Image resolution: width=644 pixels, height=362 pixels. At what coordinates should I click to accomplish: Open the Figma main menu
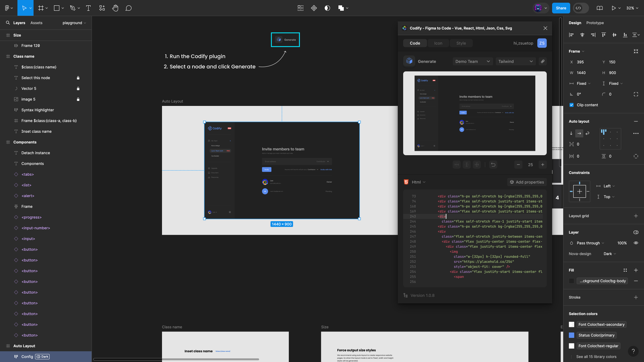pyautogui.click(x=7, y=8)
